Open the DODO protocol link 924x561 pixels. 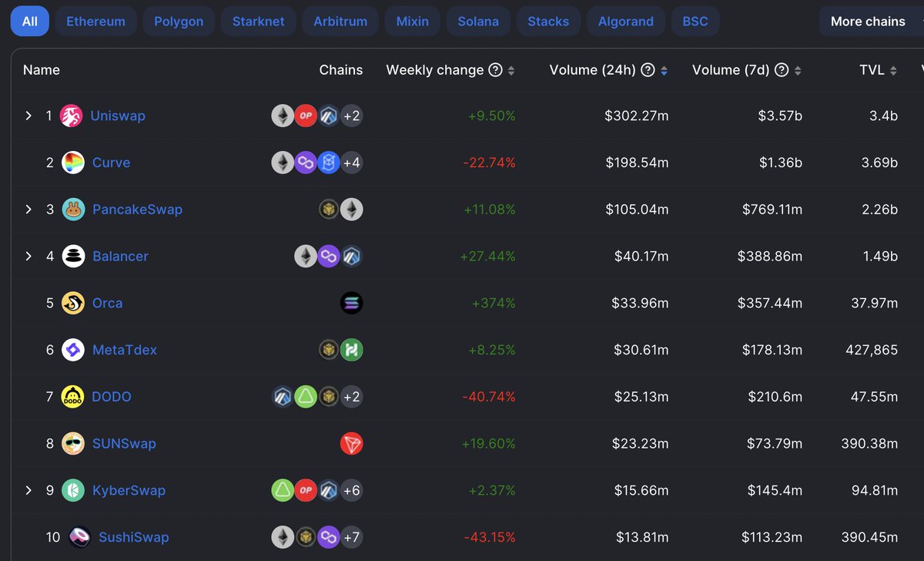point(112,397)
